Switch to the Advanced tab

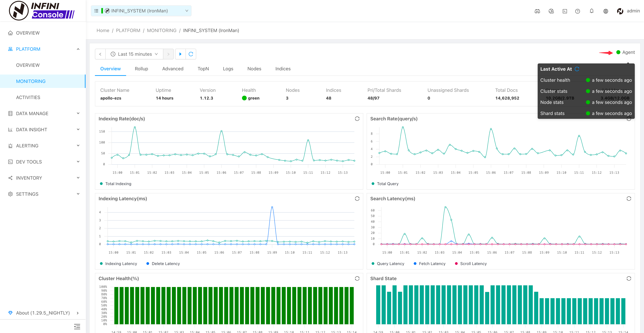click(x=173, y=68)
